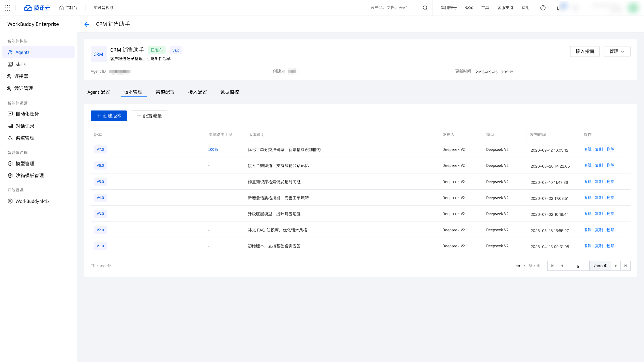
Task: Expand the 管理 dropdown button
Action: pyautogui.click(x=617, y=52)
